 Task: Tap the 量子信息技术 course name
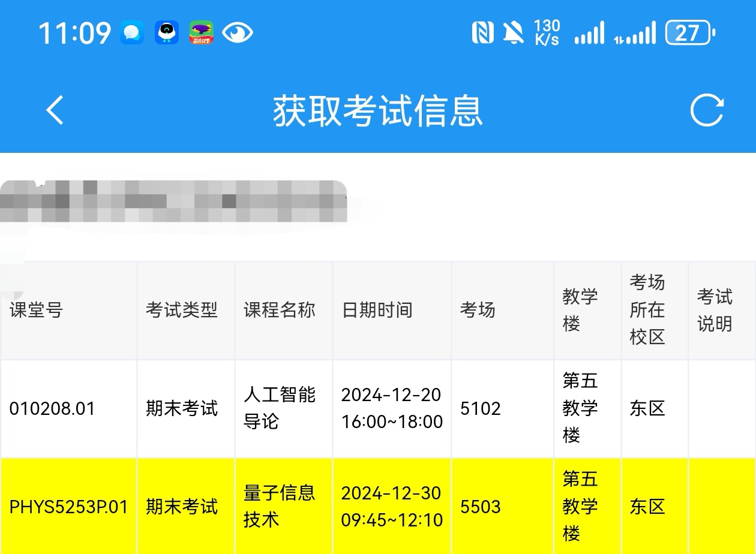[x=279, y=506]
